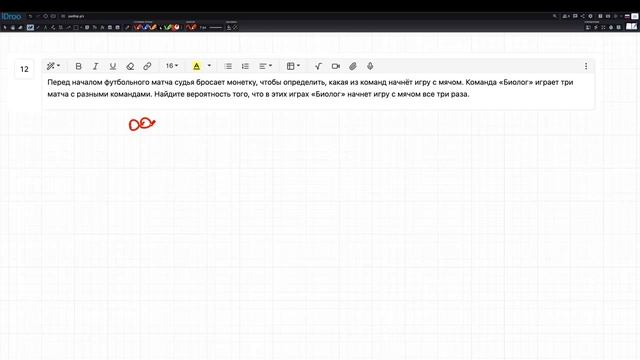This screenshot has height=360, width=640.
Task: Open the share board icon
Action: tap(583, 16)
